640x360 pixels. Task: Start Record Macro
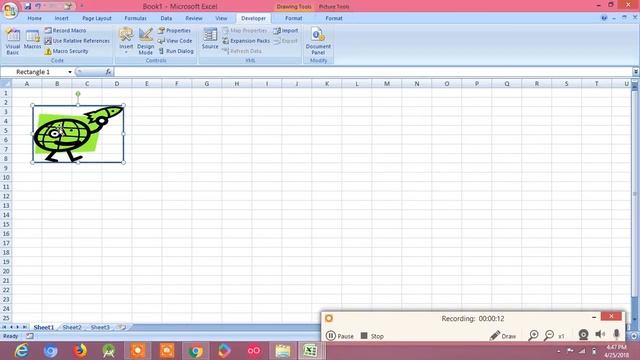[65, 31]
